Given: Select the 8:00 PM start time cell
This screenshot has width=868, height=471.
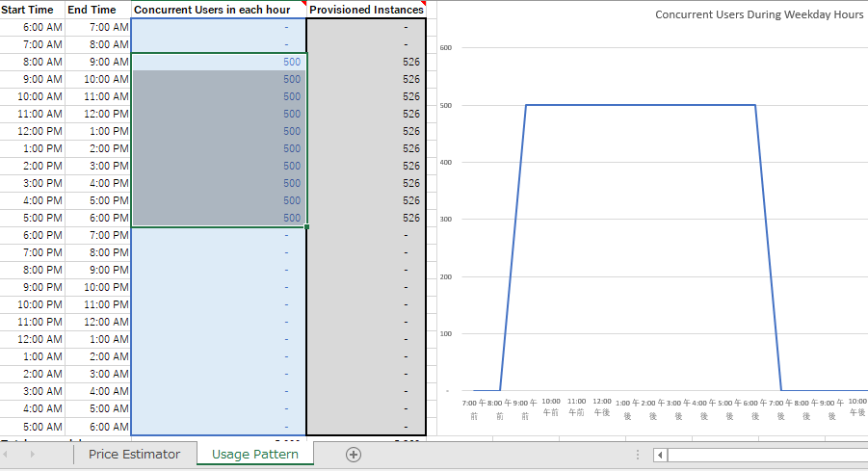Looking at the screenshot, I should [33, 270].
